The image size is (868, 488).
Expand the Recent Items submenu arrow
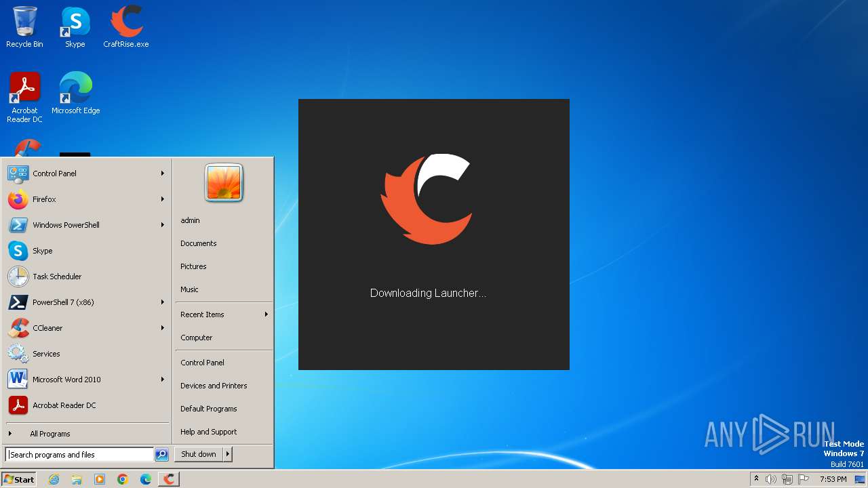tap(267, 314)
